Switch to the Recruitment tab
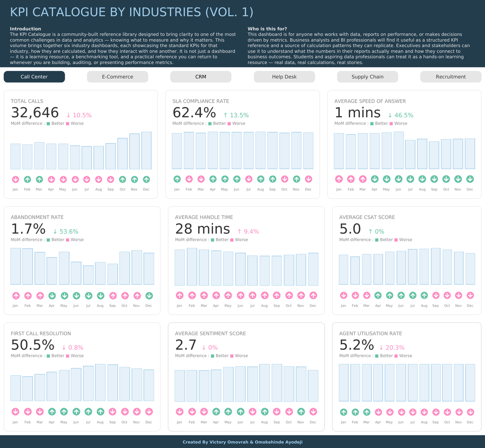Screen dimensions: 485x448 click(x=451, y=77)
